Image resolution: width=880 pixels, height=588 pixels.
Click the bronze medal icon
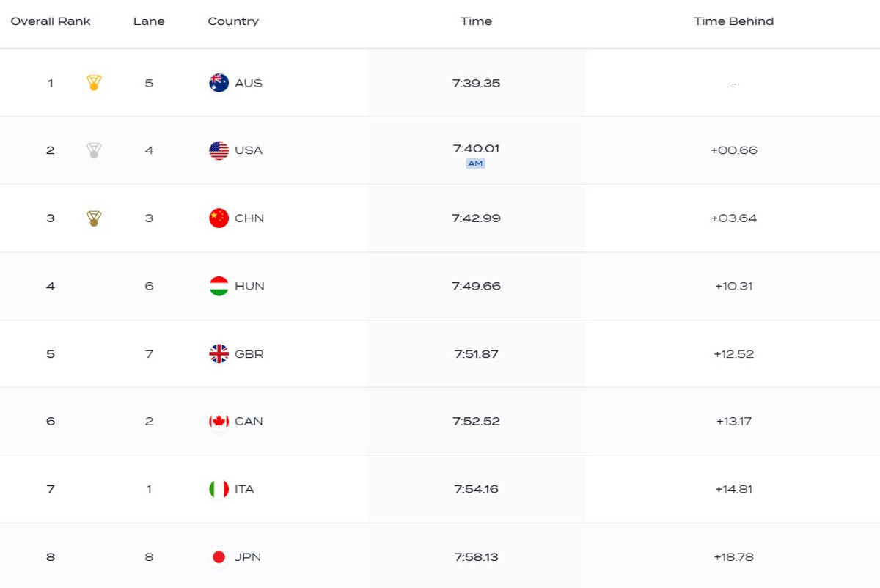click(94, 218)
